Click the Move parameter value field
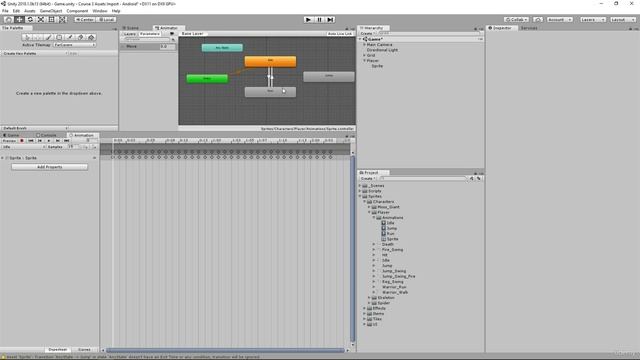This screenshot has height=360, width=640. tap(167, 47)
